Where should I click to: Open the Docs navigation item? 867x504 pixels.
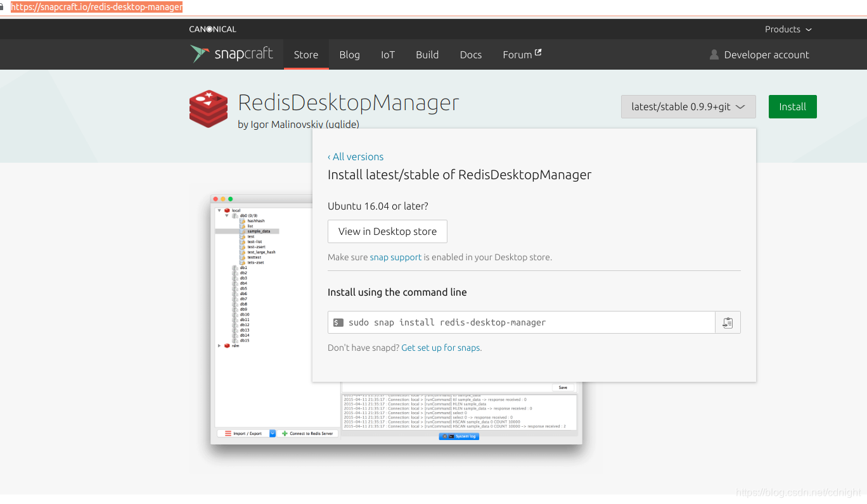pyautogui.click(x=471, y=54)
